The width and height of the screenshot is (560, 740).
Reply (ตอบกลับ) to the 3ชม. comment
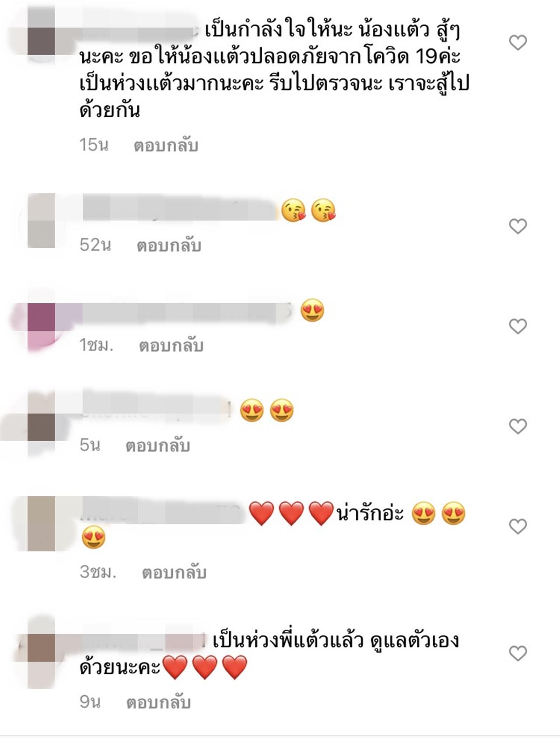click(174, 573)
